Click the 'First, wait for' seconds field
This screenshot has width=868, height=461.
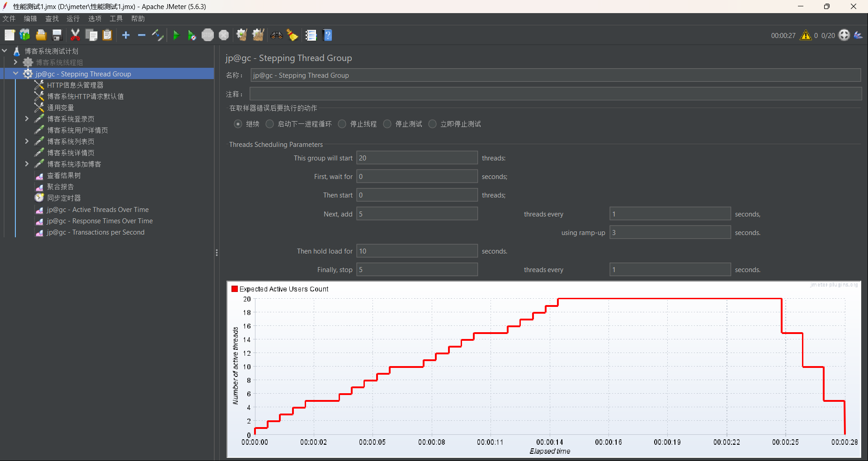417,176
